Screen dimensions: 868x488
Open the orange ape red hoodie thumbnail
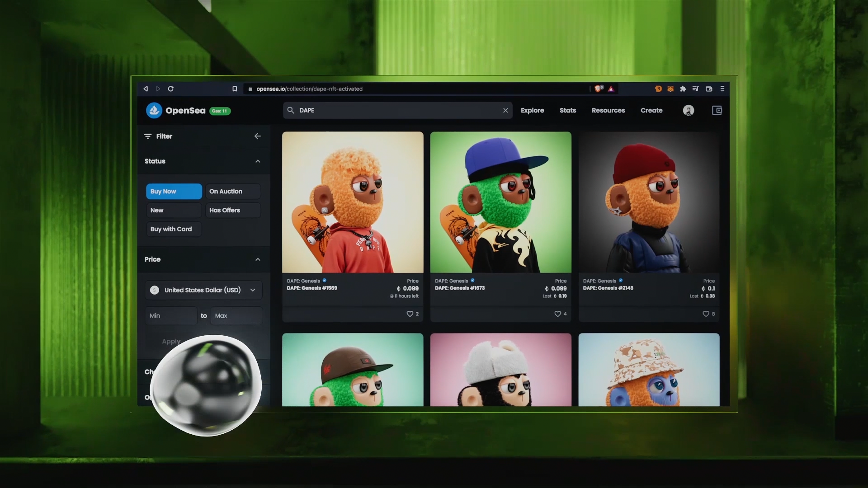[x=353, y=202]
